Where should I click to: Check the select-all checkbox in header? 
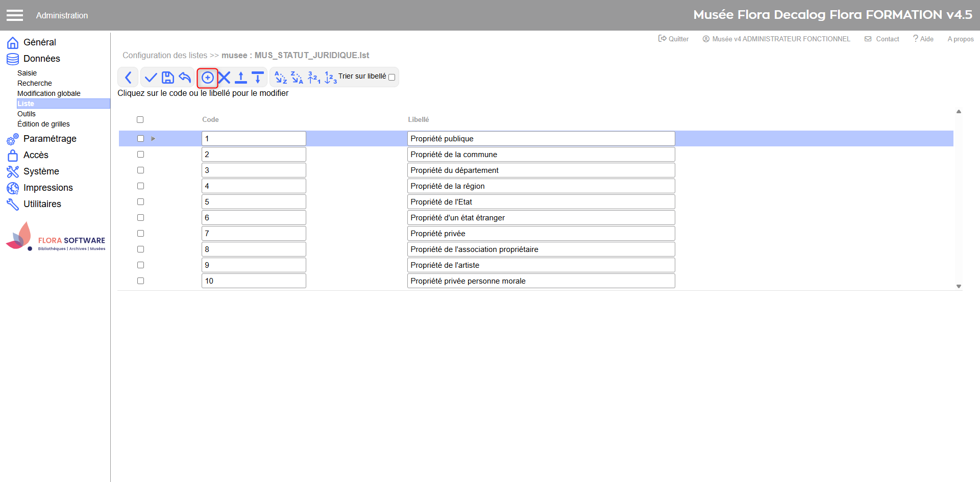pyautogui.click(x=140, y=119)
